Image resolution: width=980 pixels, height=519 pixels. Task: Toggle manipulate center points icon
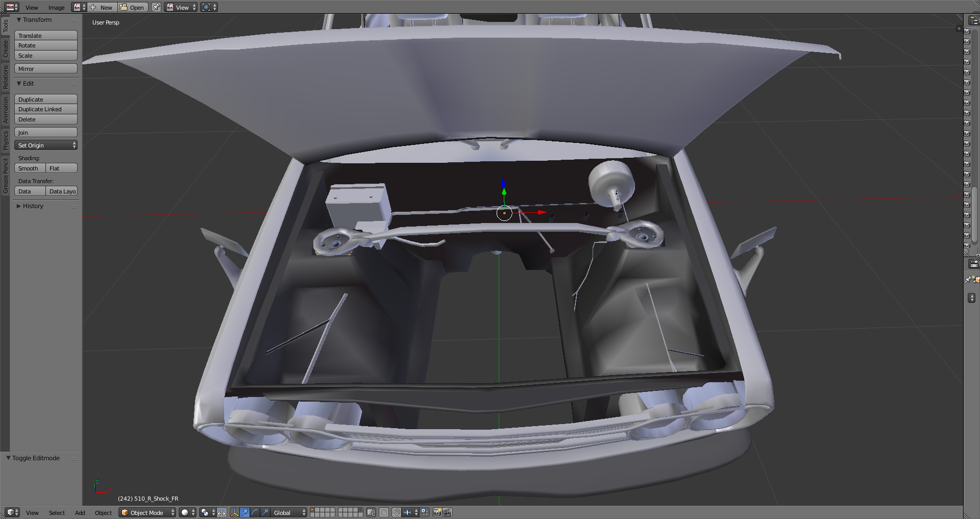(x=222, y=512)
